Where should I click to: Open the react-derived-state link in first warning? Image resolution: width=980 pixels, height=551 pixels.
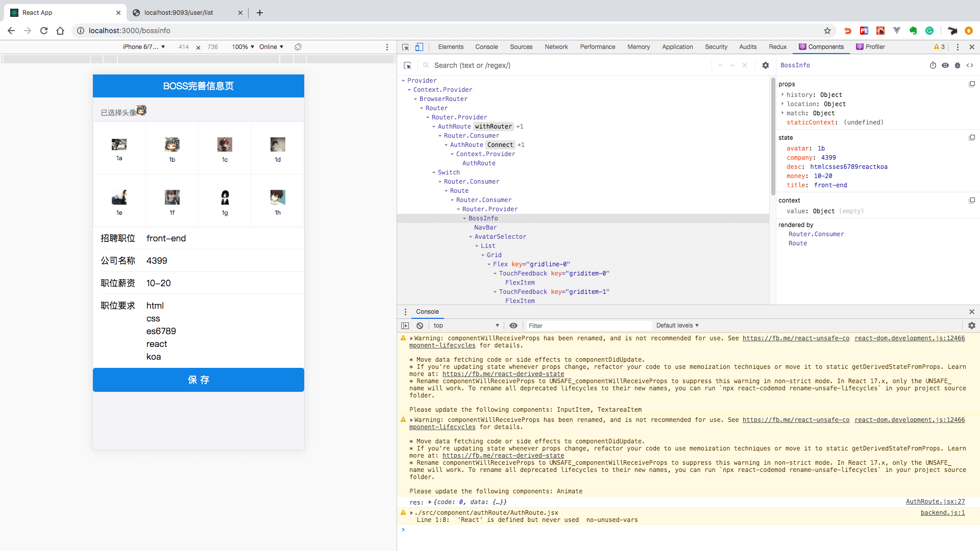pos(503,374)
